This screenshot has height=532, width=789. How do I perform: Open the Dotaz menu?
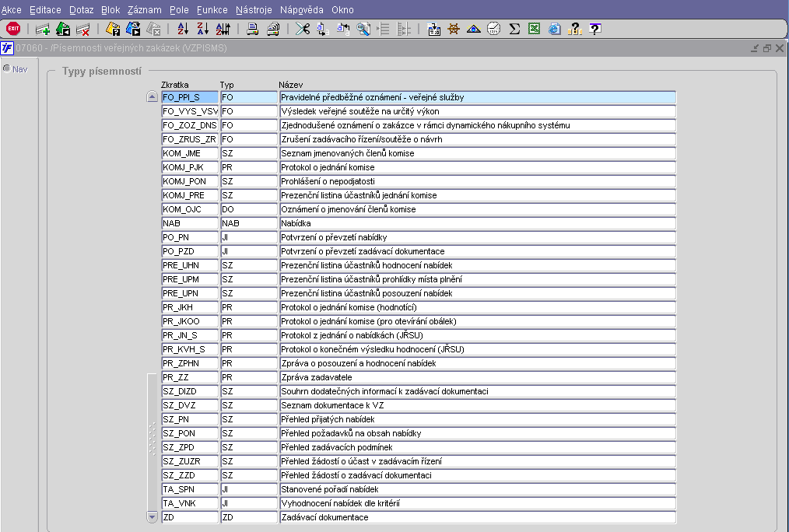[x=81, y=9]
